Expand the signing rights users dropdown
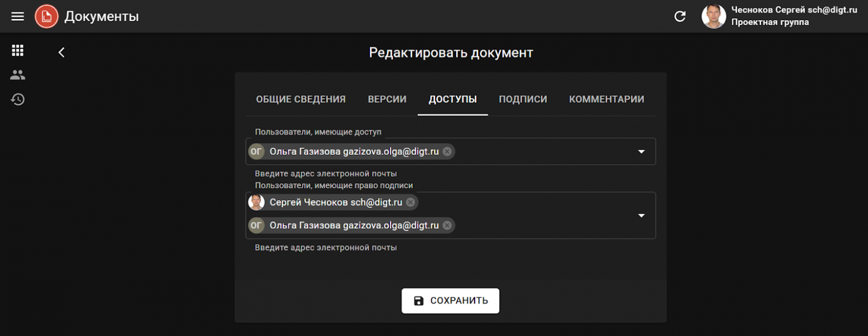Image resolution: width=868 pixels, height=336 pixels. (x=641, y=215)
